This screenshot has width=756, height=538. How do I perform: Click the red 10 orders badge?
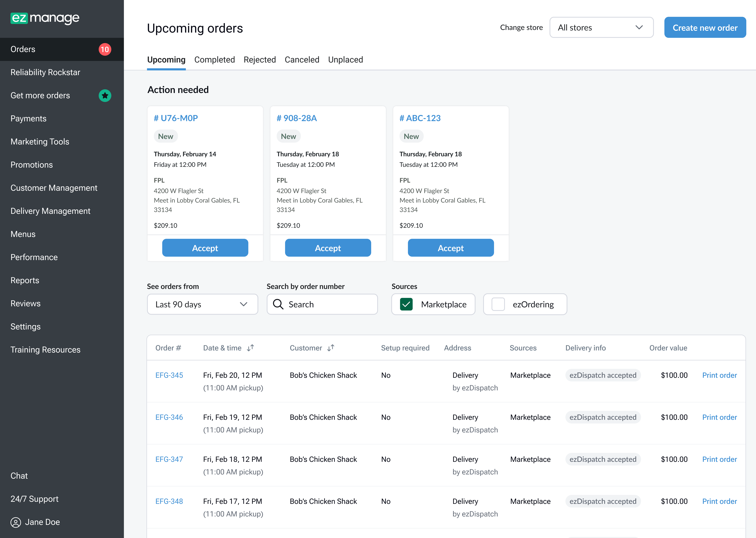click(x=105, y=49)
